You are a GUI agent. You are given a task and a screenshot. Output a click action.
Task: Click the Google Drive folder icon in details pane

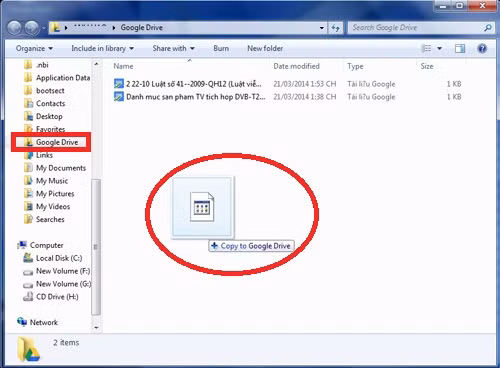point(28,349)
